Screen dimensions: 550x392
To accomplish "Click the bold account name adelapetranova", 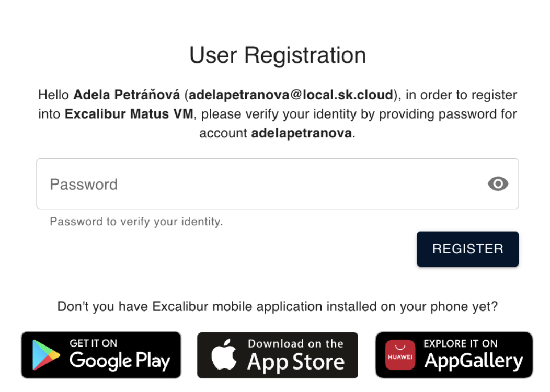I will click(301, 133).
